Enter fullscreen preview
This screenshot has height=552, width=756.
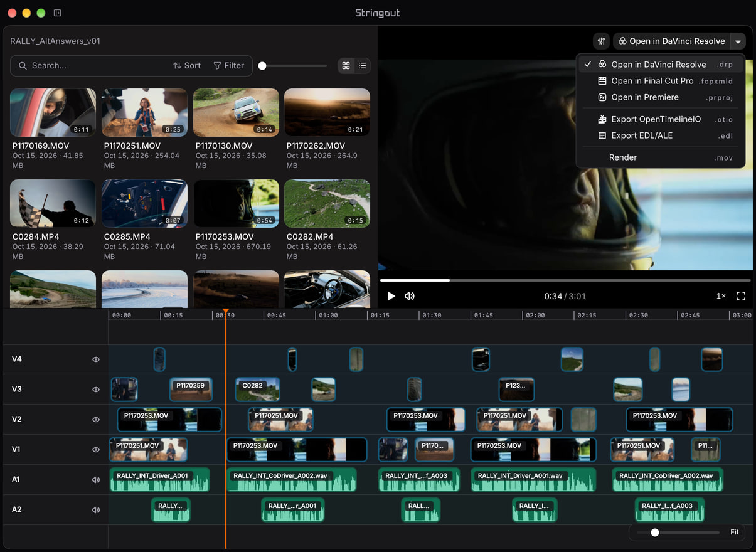(x=741, y=296)
